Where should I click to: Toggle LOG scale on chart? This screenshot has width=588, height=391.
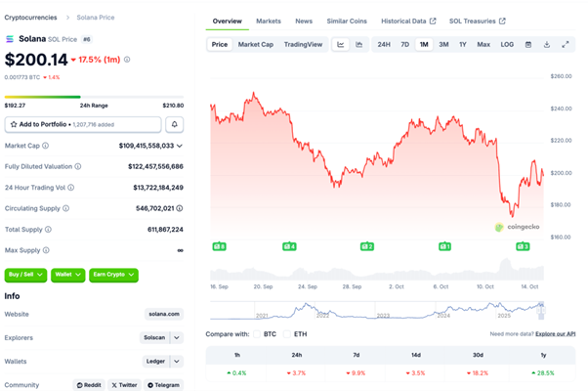pyautogui.click(x=507, y=44)
